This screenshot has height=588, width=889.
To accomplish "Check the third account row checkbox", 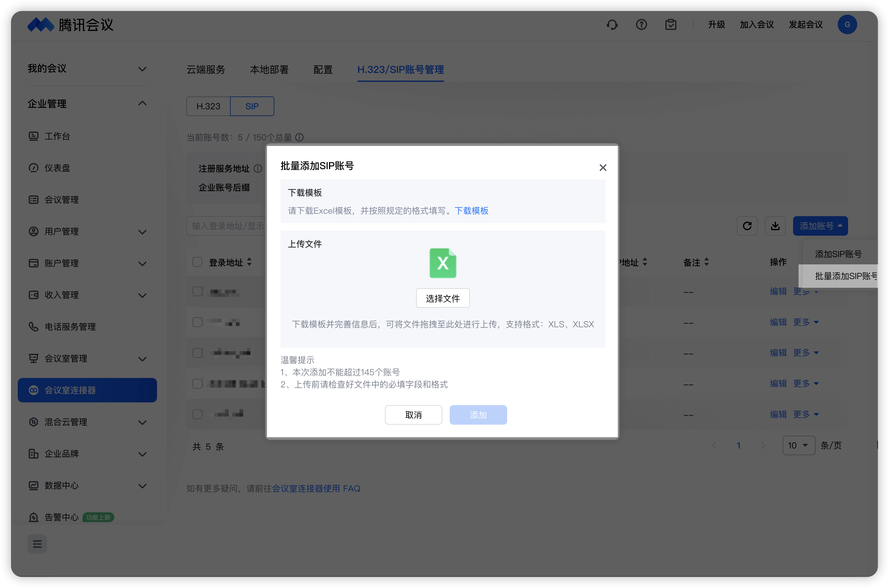I will [197, 353].
